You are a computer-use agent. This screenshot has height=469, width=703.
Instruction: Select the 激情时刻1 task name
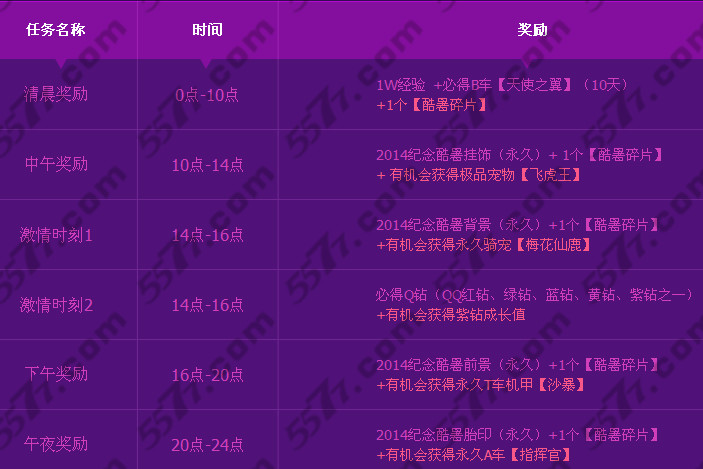coord(56,234)
